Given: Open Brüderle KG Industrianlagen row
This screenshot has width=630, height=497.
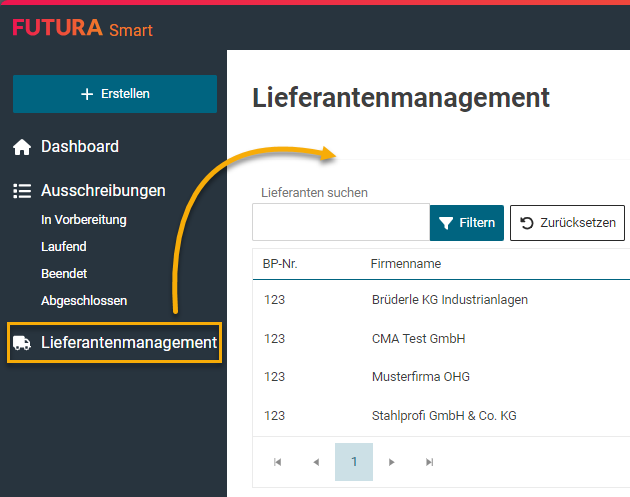Looking at the screenshot, I should [449, 299].
